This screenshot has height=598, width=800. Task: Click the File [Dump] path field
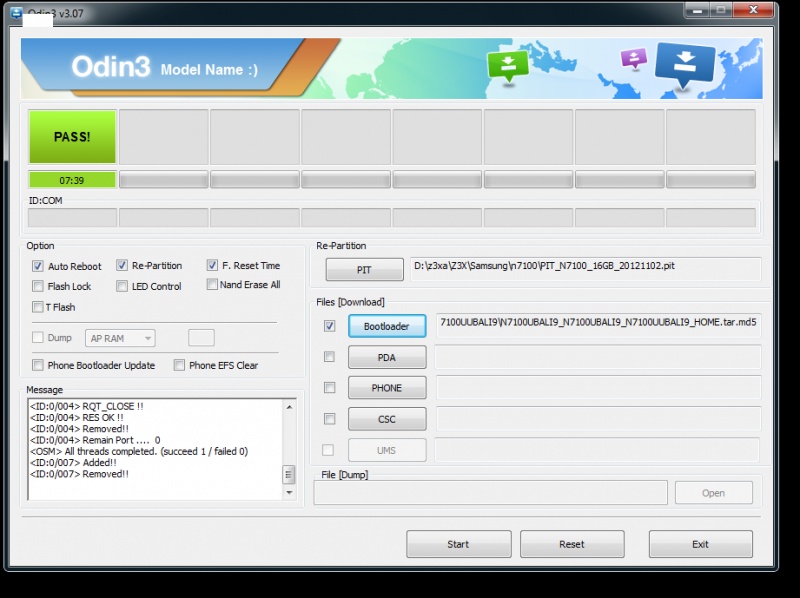point(490,493)
